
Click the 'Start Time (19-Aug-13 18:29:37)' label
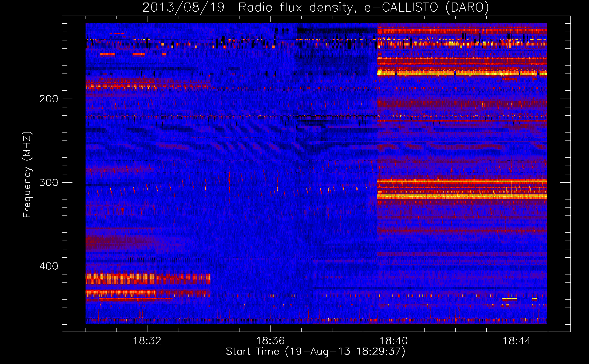316,352
